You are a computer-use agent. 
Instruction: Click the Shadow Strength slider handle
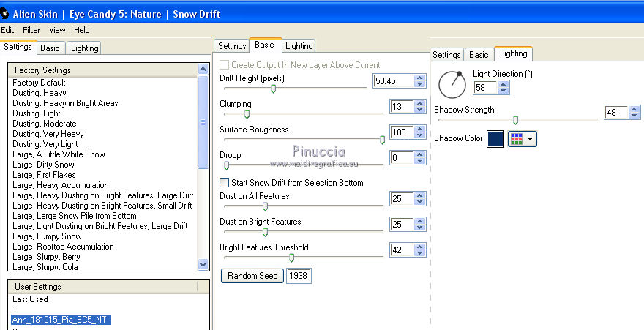pos(515,120)
